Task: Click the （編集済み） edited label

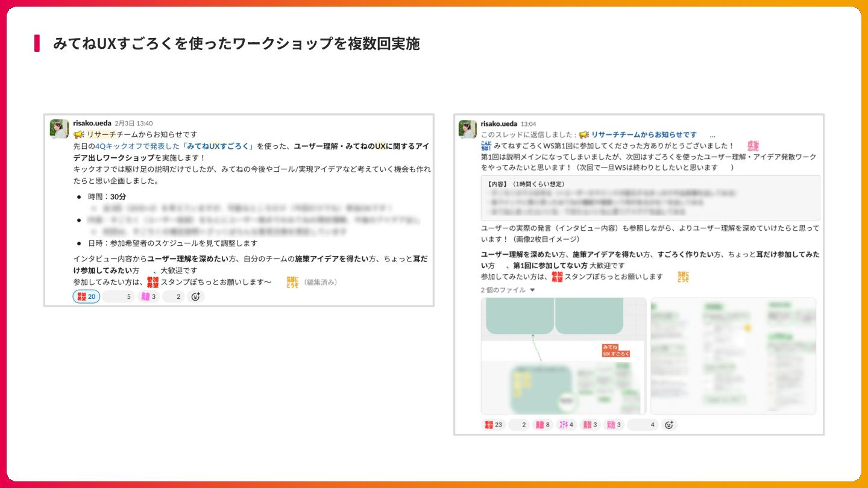Action: pos(319,282)
